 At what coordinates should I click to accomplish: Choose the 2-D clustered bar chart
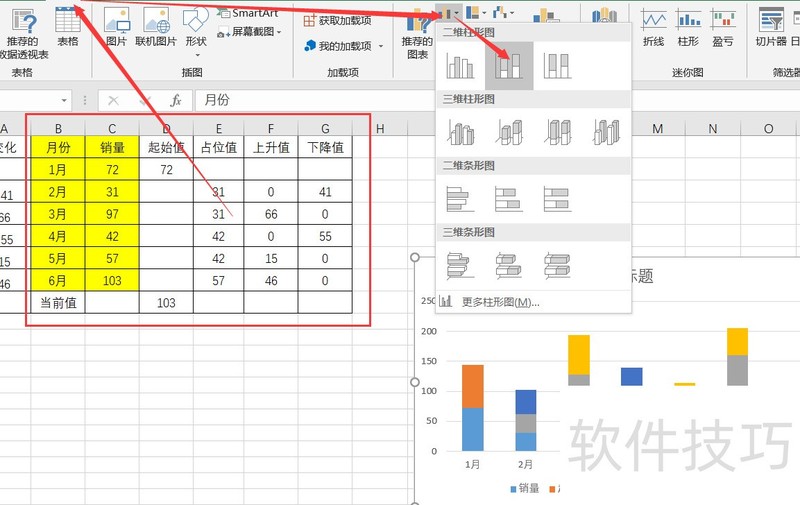point(460,198)
